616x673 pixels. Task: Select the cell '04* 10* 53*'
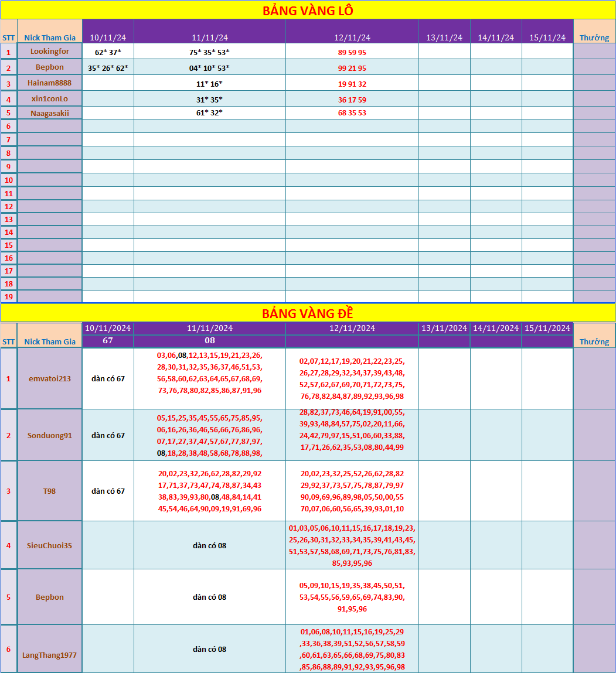pos(210,68)
